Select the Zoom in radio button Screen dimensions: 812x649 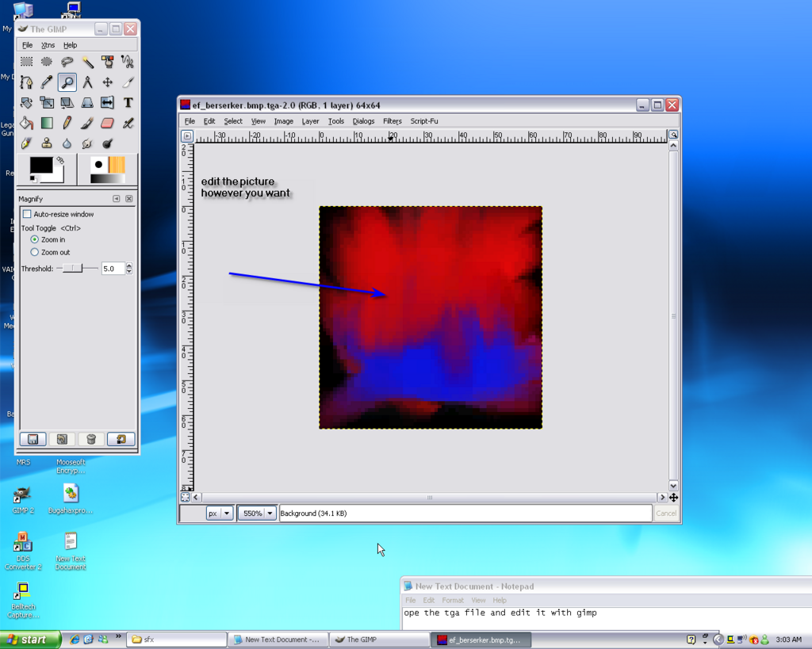click(34, 239)
